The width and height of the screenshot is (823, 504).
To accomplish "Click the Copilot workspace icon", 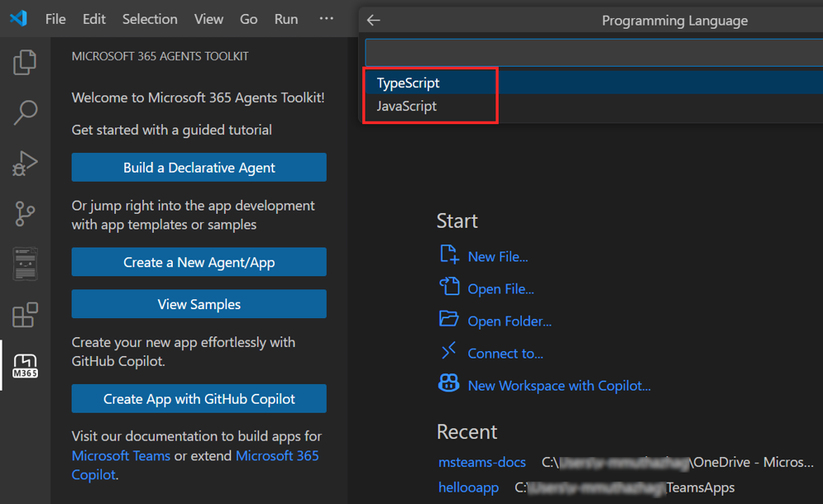I will point(449,383).
